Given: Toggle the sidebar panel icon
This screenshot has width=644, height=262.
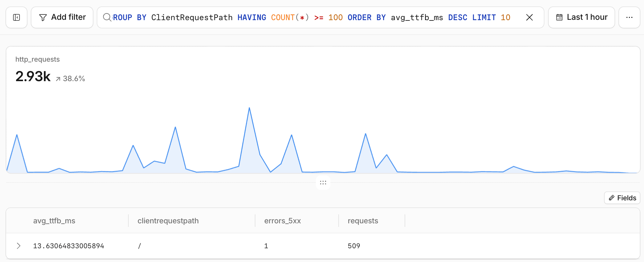Looking at the screenshot, I should pyautogui.click(x=16, y=18).
